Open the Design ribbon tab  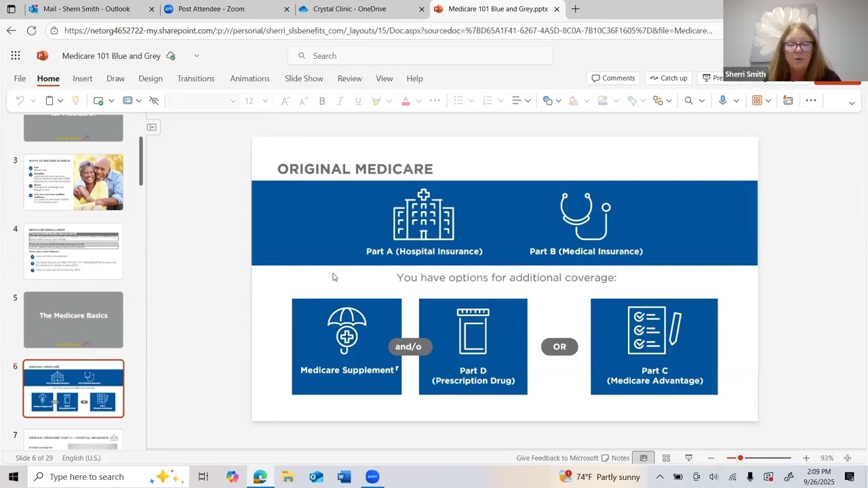151,79
